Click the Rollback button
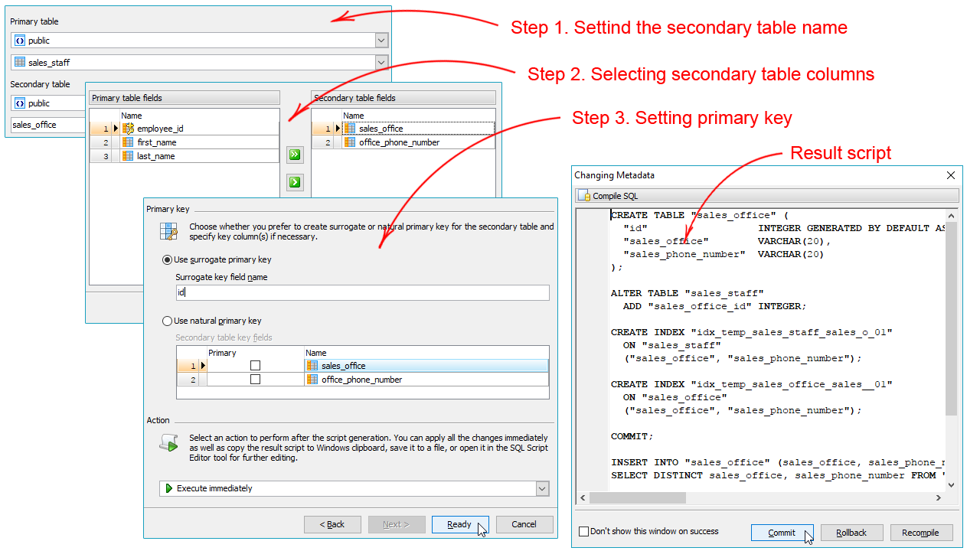This screenshot has width=980, height=551. (851, 533)
